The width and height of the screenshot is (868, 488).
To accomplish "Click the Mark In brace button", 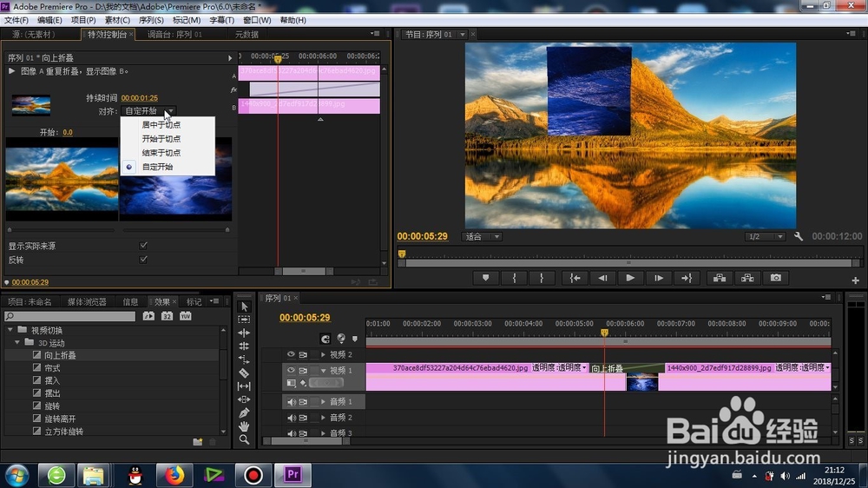I will click(x=514, y=278).
